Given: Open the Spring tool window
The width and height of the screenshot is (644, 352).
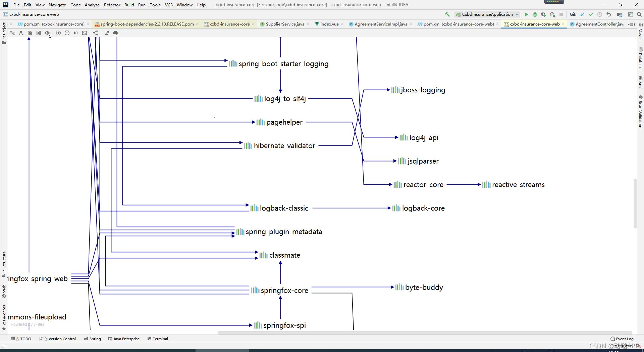Looking at the screenshot, I should [93, 339].
